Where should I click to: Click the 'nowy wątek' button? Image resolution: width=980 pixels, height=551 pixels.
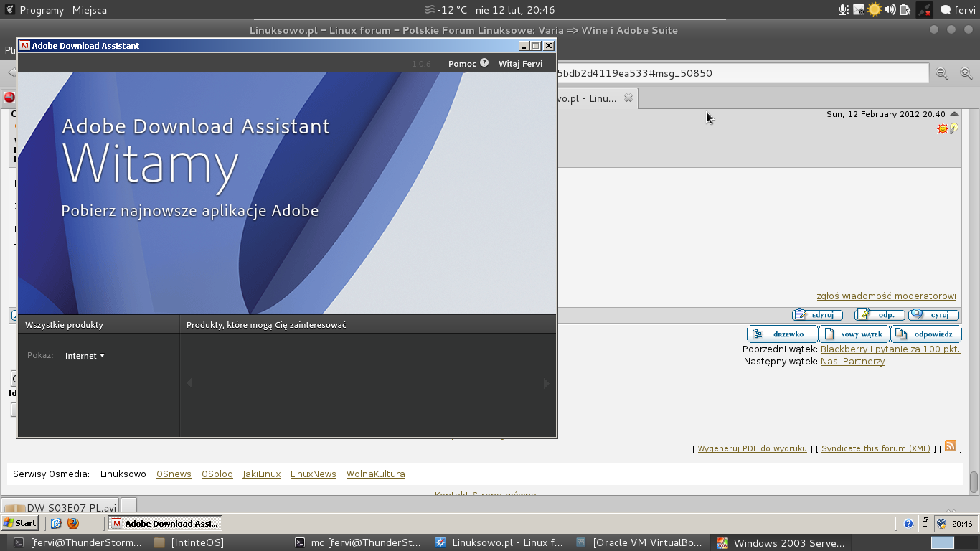(x=854, y=334)
